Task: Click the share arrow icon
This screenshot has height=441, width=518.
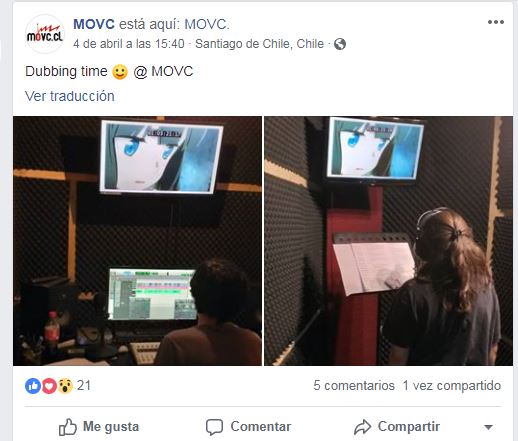Action: 362,427
